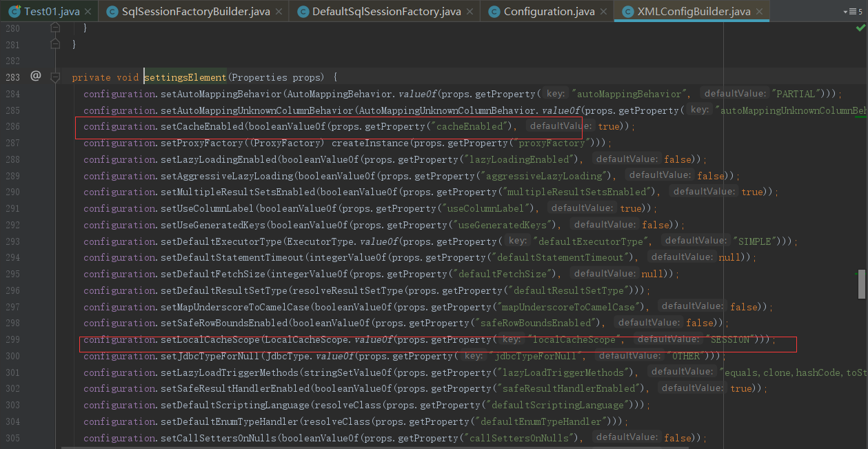Select the XMLConfigBuilder.java tab
The width and height of the screenshot is (868, 449).
693,12
